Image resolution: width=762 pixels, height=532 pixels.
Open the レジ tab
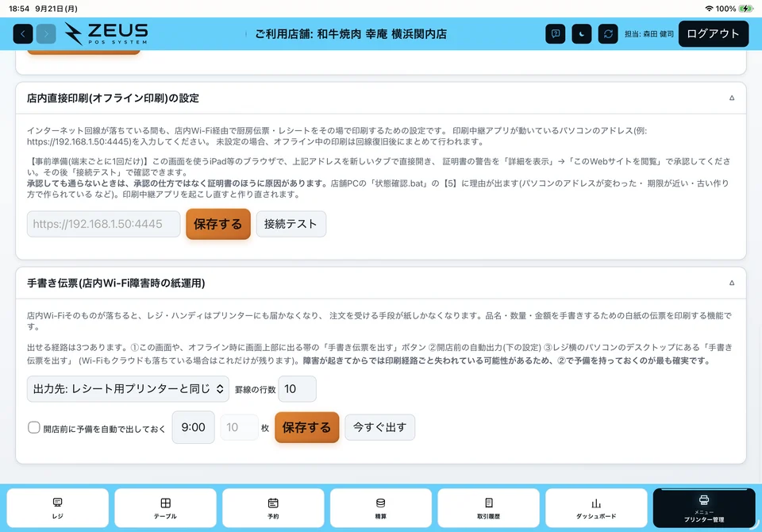tap(57, 508)
